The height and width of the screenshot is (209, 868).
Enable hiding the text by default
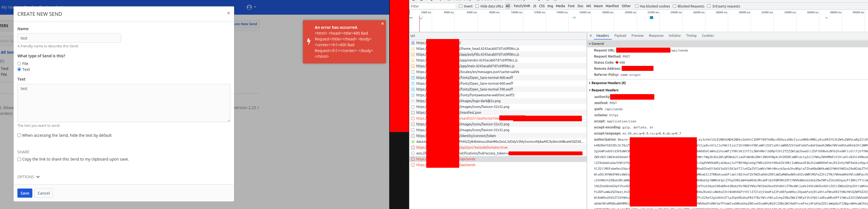[x=19, y=135]
